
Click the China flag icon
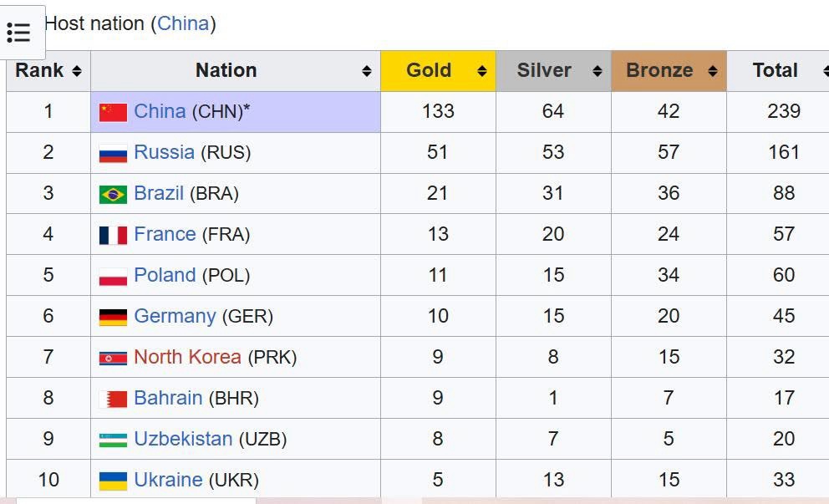coord(113,112)
